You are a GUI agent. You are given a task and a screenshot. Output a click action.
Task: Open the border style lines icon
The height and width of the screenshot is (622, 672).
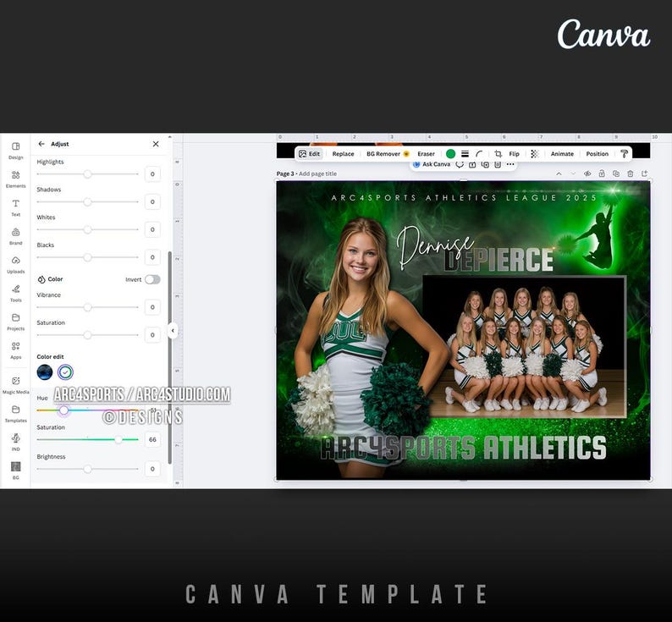(x=465, y=154)
